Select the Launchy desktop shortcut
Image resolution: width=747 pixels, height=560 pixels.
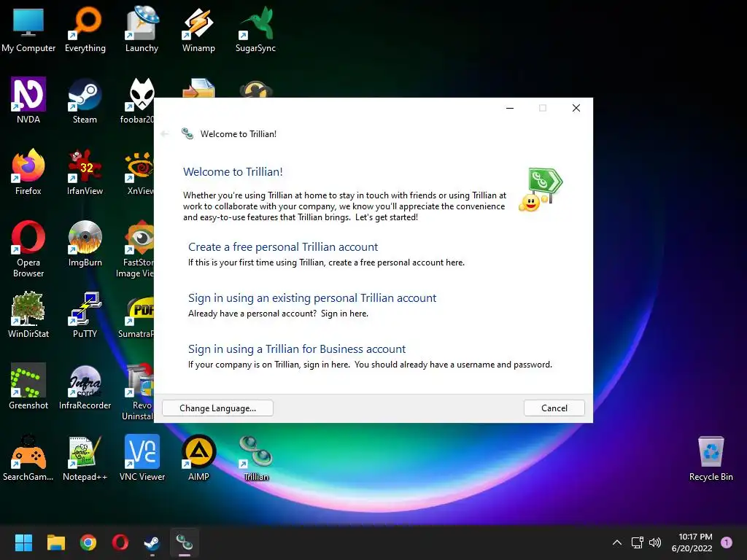click(x=142, y=30)
